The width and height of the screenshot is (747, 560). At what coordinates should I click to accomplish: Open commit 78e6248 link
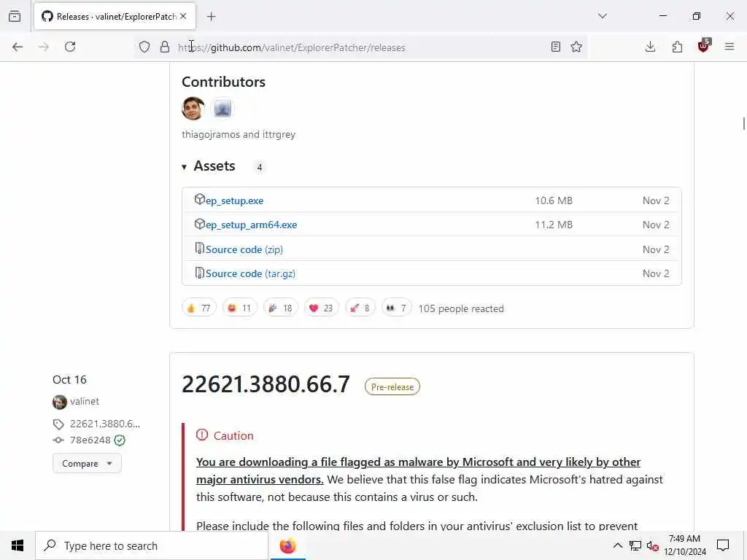coord(90,440)
